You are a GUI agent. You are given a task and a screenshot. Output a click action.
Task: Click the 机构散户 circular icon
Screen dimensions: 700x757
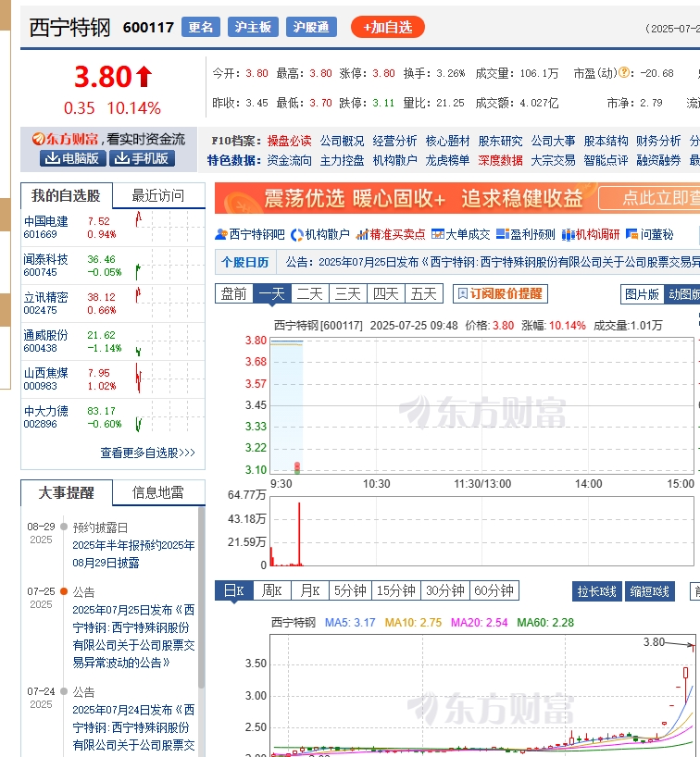coord(297,235)
